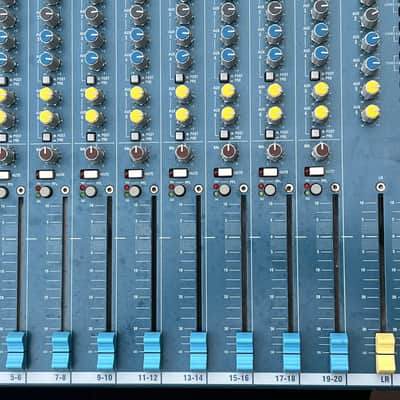Screen dimensions: 400x400
Task: Grab the blue fader cap for channel 17-18
Action: (292, 352)
